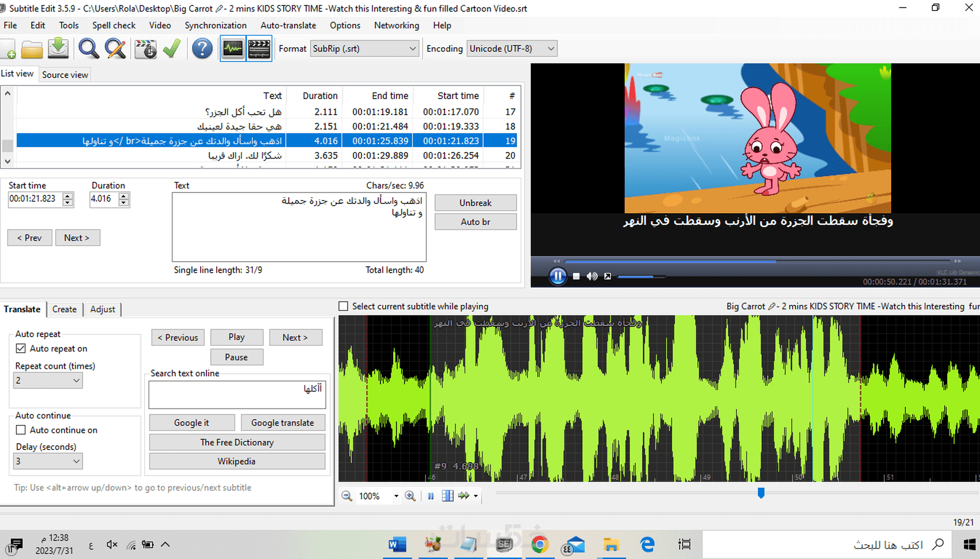Click the waveform position slider thumb
The image size is (980, 559).
[x=761, y=493]
